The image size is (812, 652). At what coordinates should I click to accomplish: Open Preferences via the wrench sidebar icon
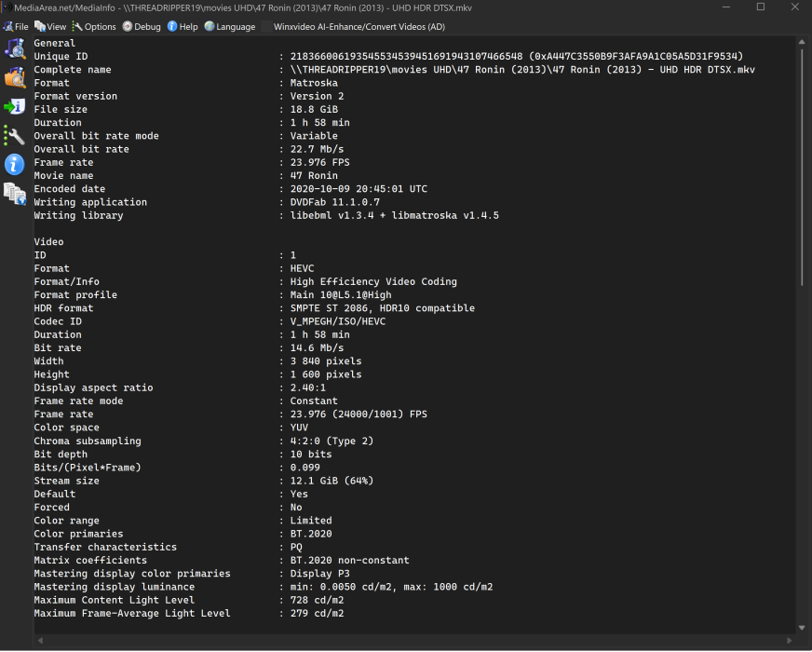click(15, 135)
